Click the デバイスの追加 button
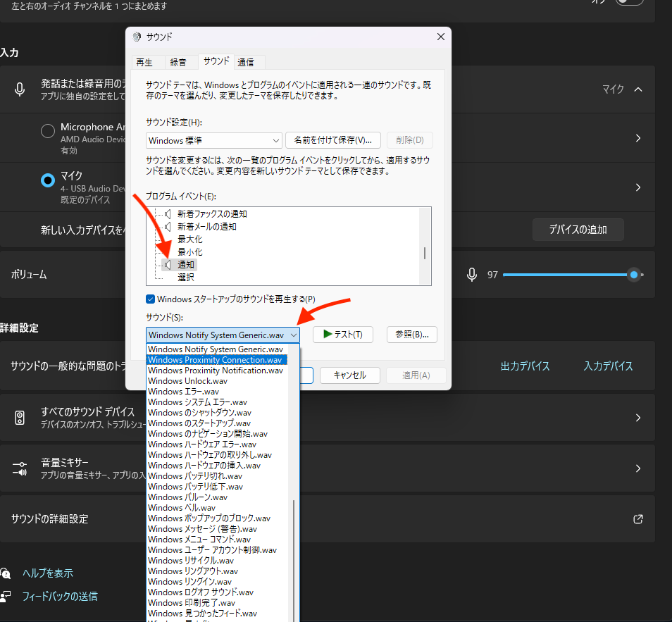Viewport: 672px width, 622px height. [x=578, y=229]
